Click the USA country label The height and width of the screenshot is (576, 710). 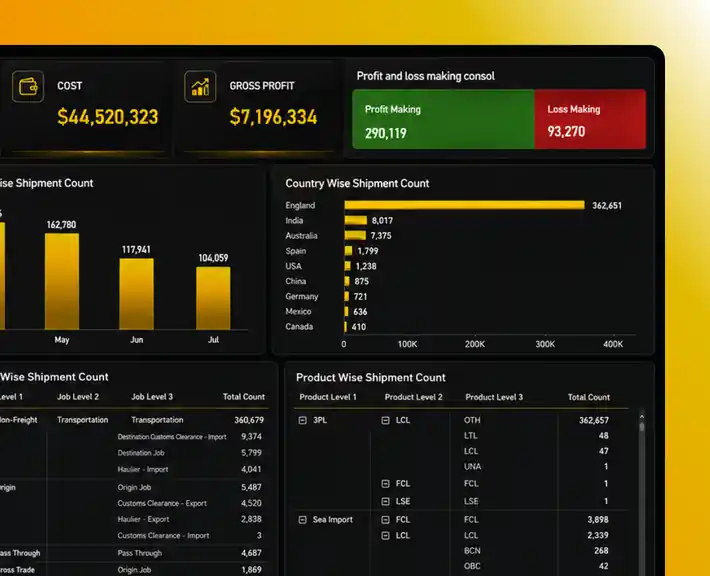(x=293, y=266)
